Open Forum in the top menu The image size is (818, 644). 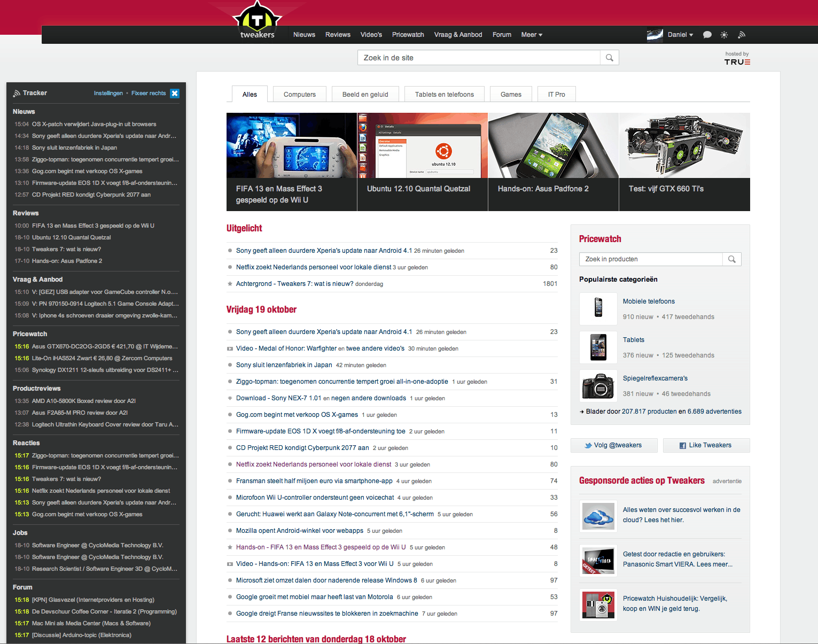[x=502, y=35]
